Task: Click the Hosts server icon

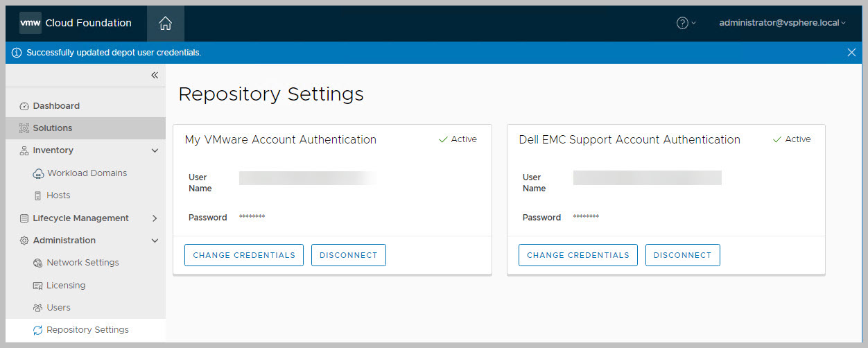Action: click(38, 195)
